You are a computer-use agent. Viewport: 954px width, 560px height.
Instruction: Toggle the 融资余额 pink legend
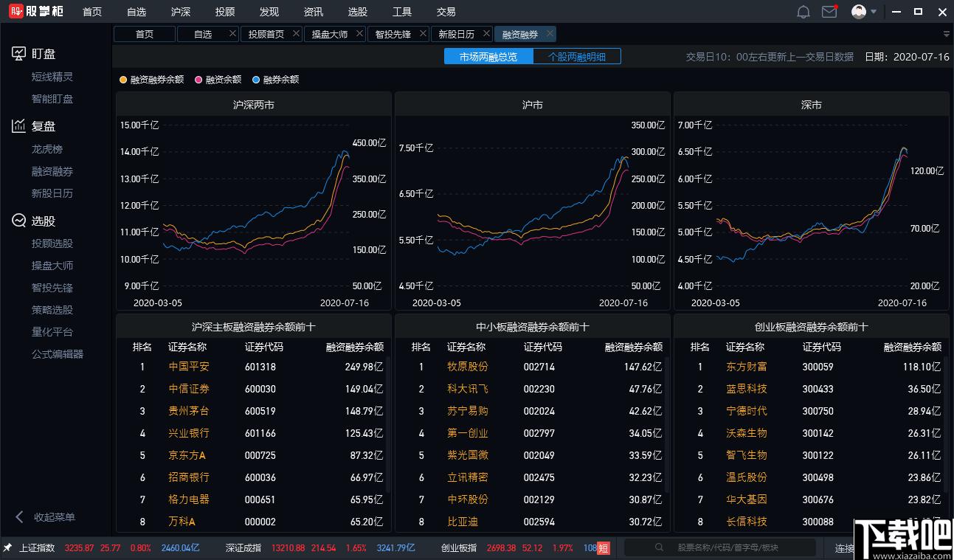tap(218, 80)
